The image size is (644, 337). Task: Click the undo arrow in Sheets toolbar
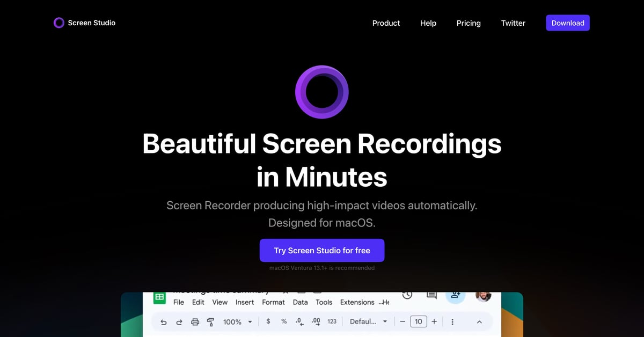pos(164,322)
